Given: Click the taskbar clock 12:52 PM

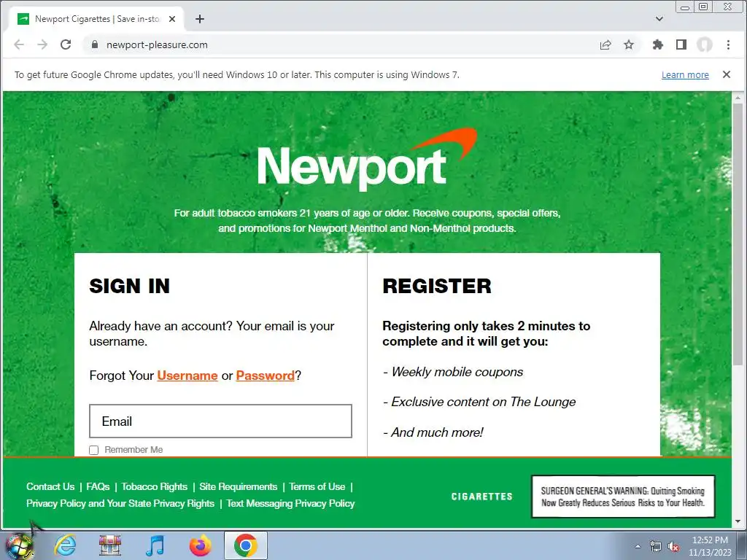Looking at the screenshot, I should tap(710, 540).
